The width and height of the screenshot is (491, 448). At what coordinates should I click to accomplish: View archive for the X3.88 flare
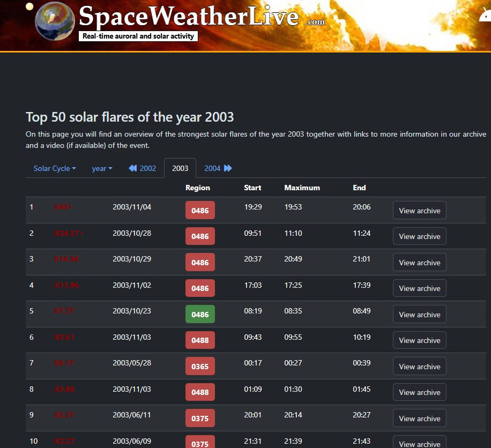tap(420, 392)
